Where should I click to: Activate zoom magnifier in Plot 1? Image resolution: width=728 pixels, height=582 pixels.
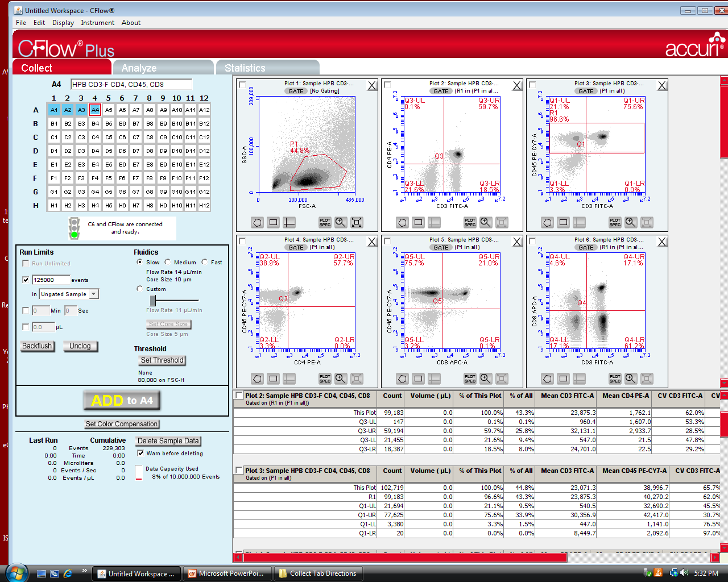341,222
